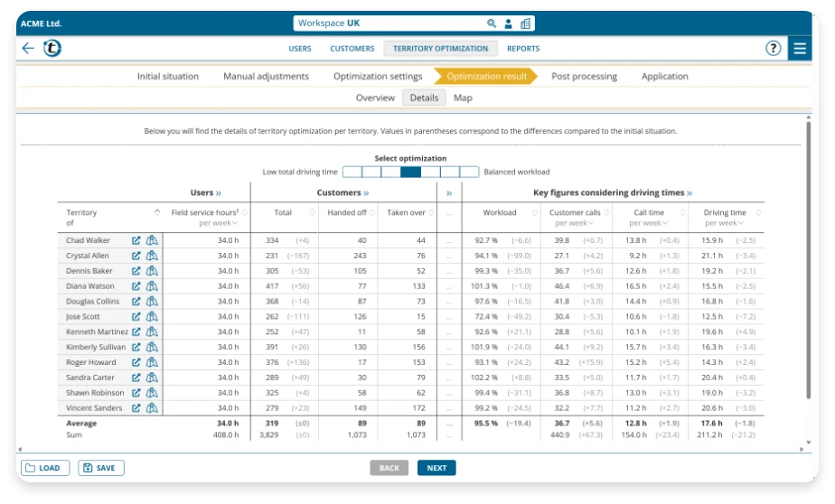Viewport: 835px width, 504px height.
Task: Open the Reports menu item
Action: click(523, 49)
